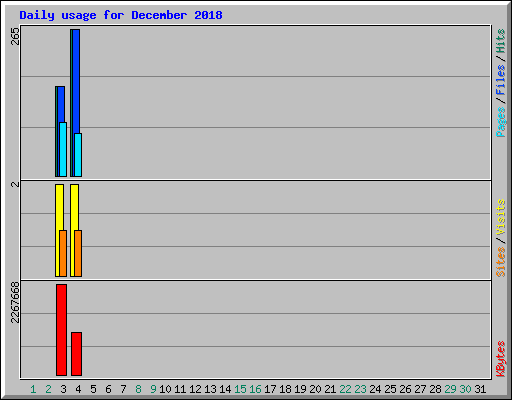This screenshot has height=400, width=512.
Task: Click day '22' on the date axis
Action: tap(345, 389)
